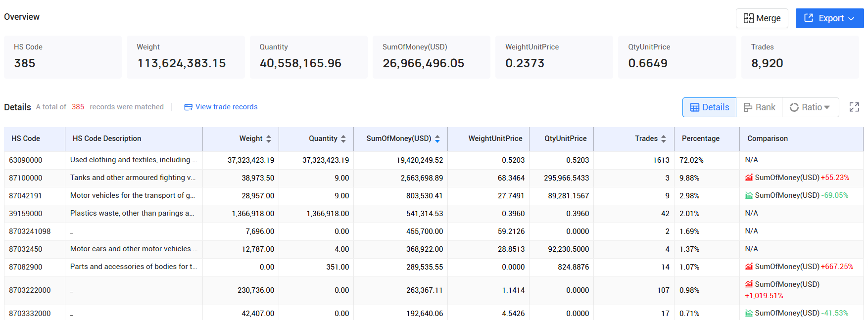The height and width of the screenshot is (320, 868).
Task: Click the Merge button
Action: click(762, 18)
